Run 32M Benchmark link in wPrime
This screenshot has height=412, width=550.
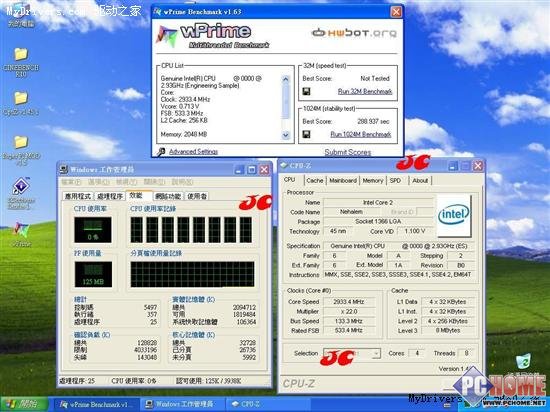tap(365, 92)
